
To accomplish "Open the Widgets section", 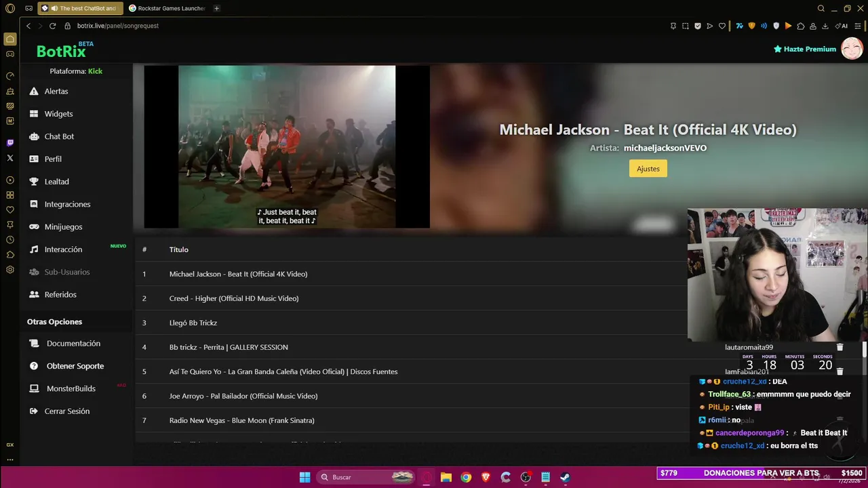I will 58,114.
